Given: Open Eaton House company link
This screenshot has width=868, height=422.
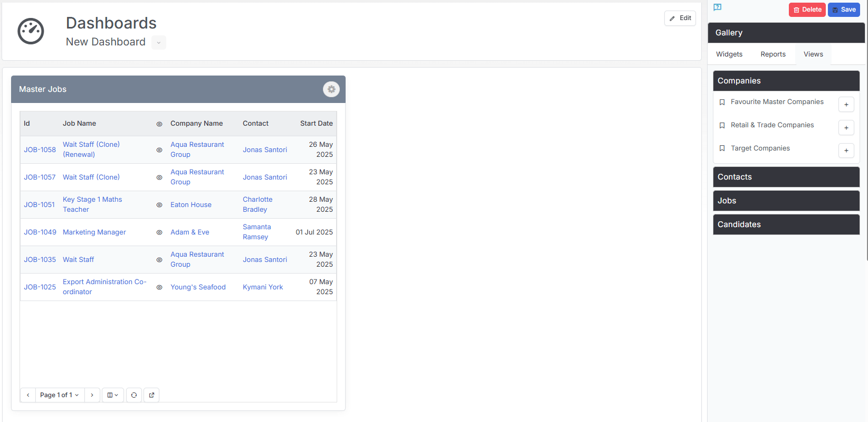Looking at the screenshot, I should (x=191, y=205).
